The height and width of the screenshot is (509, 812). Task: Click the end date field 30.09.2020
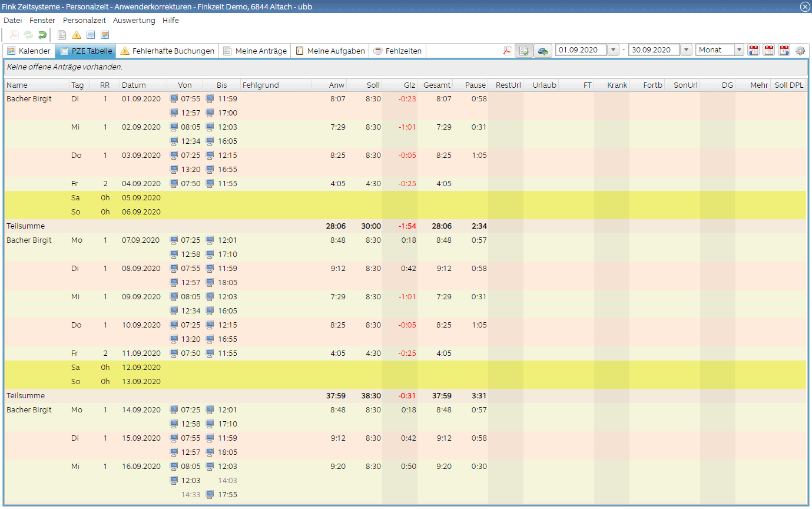(654, 50)
